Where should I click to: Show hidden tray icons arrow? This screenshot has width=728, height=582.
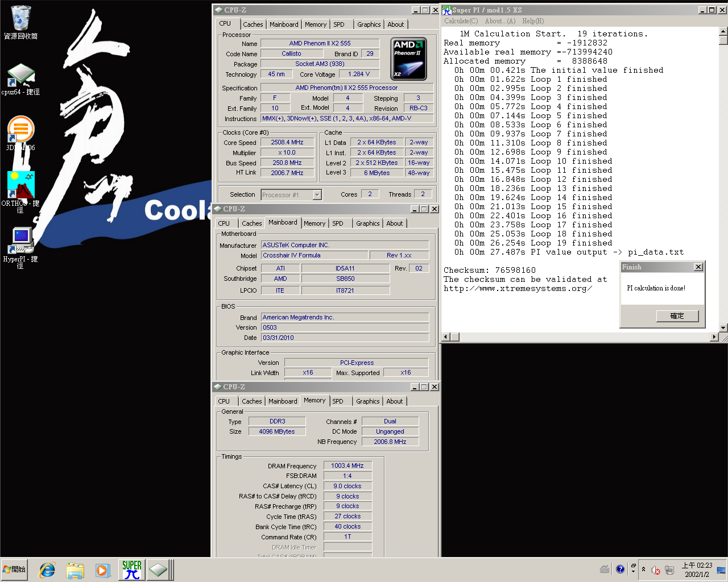643,569
